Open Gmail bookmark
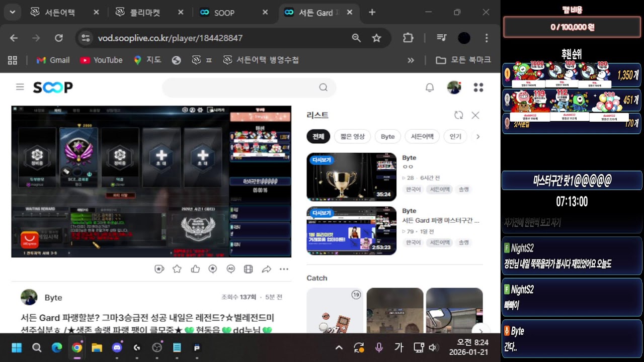This screenshot has width=644, height=362. [53, 60]
